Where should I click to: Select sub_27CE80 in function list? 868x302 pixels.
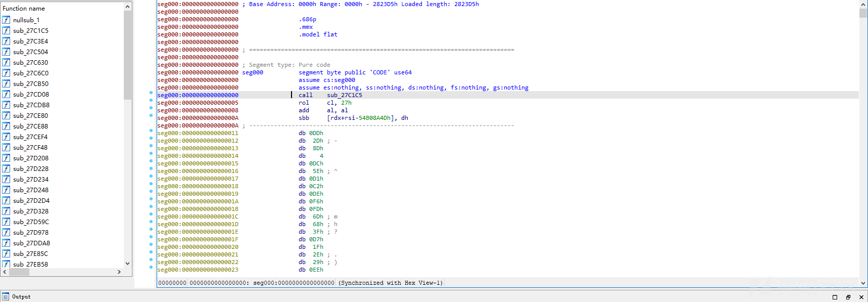click(x=31, y=115)
